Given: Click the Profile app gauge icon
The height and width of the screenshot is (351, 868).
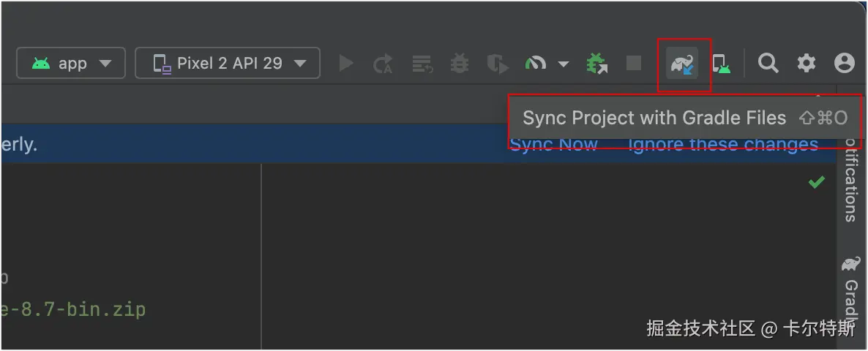Looking at the screenshot, I should coord(536,64).
